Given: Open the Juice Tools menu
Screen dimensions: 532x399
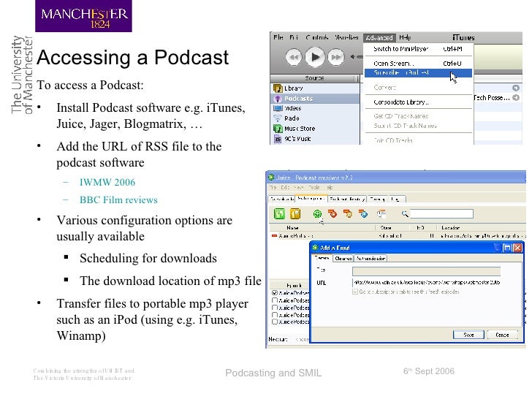Looking at the screenshot, I should click(x=314, y=187).
